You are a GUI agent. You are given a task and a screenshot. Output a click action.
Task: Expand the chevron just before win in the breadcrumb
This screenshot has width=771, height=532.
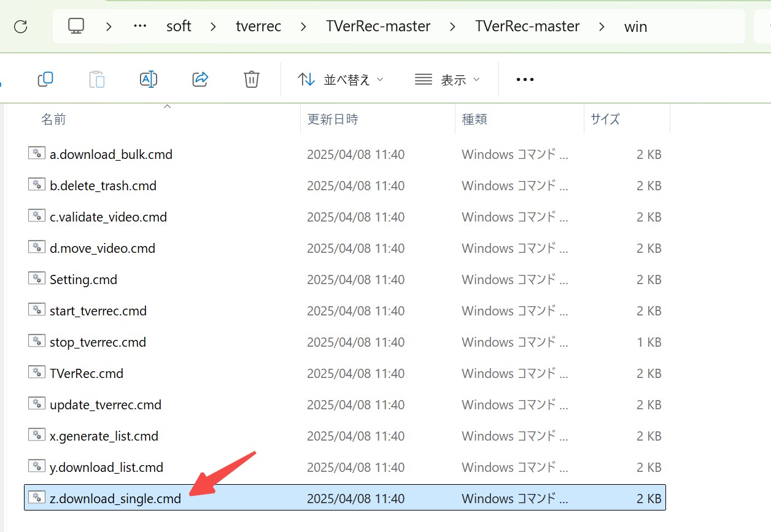[602, 26]
